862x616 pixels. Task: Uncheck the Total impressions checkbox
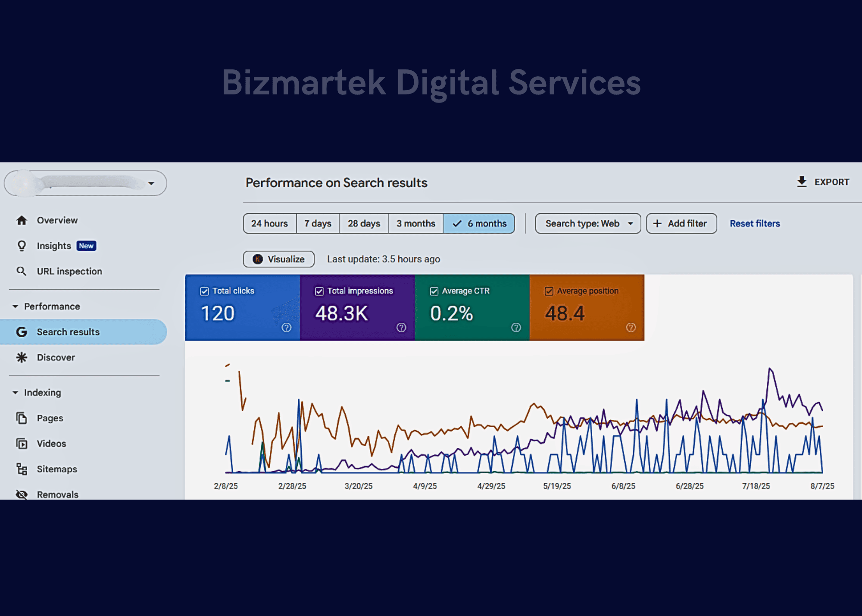coord(319,291)
